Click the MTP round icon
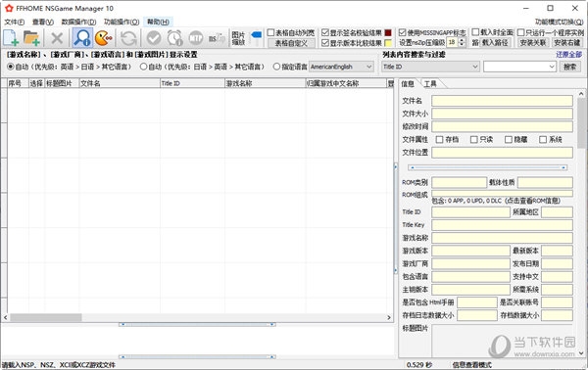588x370 pixels. click(195, 38)
